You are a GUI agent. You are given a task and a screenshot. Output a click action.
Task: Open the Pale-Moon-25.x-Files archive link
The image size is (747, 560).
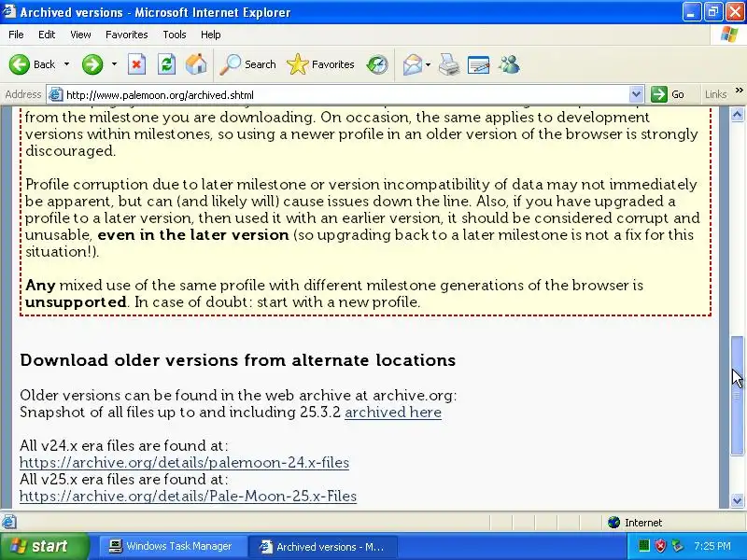point(189,497)
